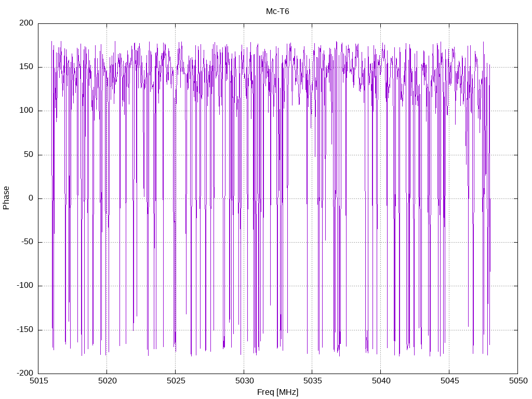Image resolution: width=532 pixels, height=399 pixels.
Task: Click the x-axis tick value 5020
Action: [x=107, y=381]
